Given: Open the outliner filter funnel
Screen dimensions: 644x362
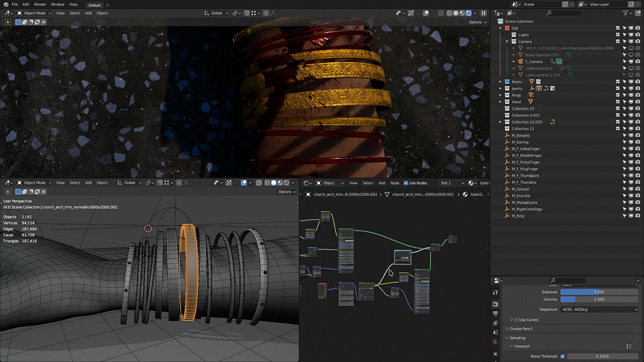Looking at the screenshot, I should (626, 13).
